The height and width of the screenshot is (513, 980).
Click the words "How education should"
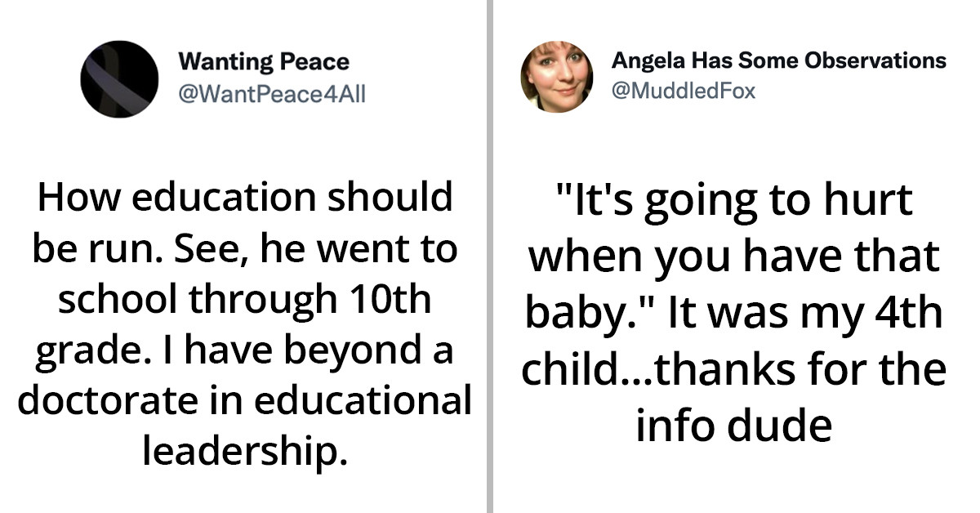[244, 199]
